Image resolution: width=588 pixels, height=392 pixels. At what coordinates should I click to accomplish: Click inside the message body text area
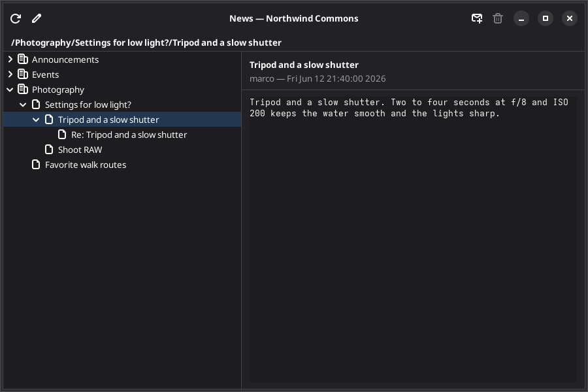(414, 239)
